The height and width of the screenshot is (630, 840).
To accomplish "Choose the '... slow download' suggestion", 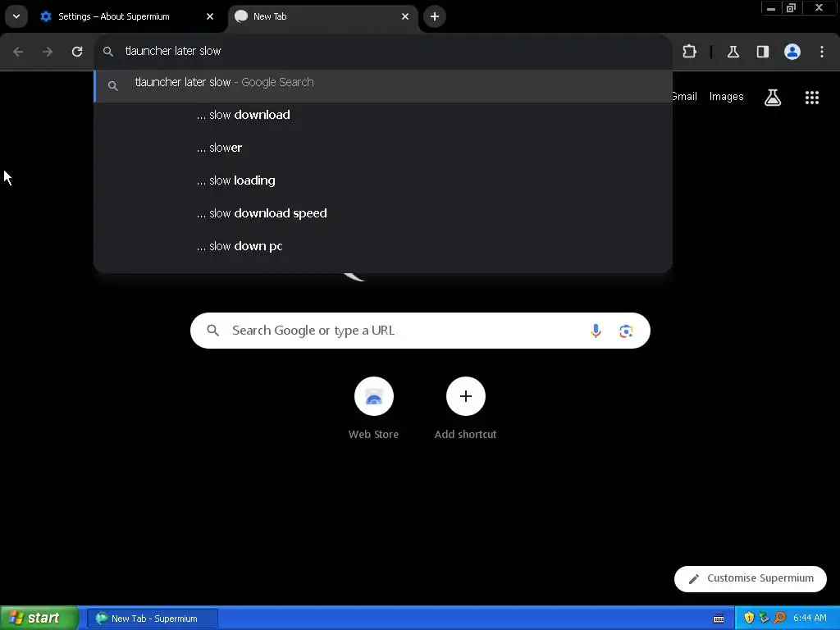I will point(383,115).
